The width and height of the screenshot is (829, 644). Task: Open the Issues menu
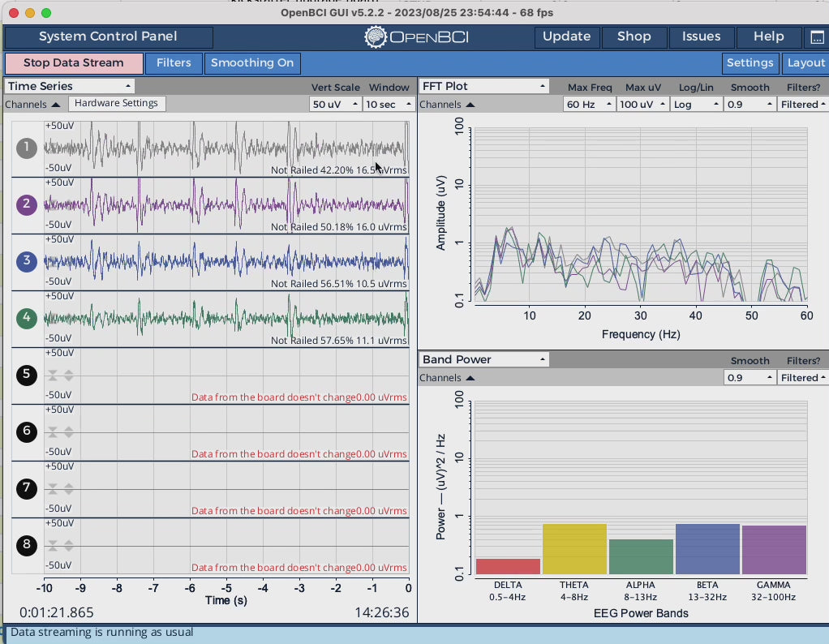click(701, 37)
